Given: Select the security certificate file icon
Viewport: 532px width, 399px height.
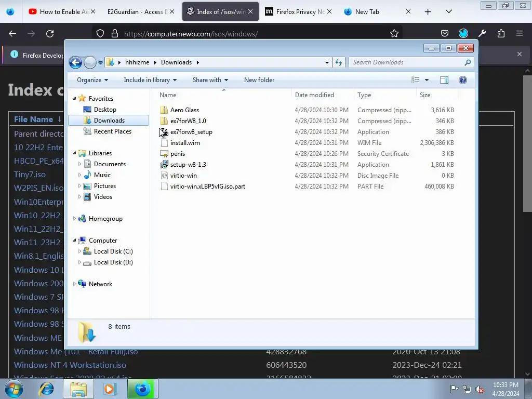Looking at the screenshot, I should point(164,154).
